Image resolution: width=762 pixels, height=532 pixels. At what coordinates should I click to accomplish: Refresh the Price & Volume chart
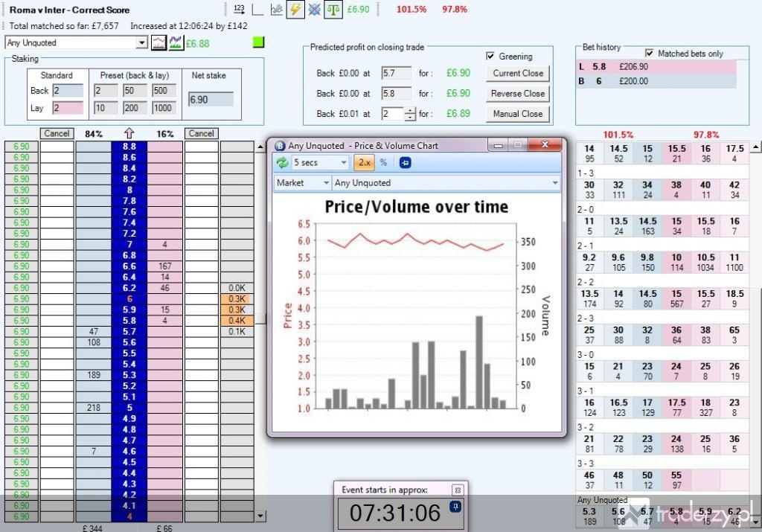pyautogui.click(x=282, y=163)
